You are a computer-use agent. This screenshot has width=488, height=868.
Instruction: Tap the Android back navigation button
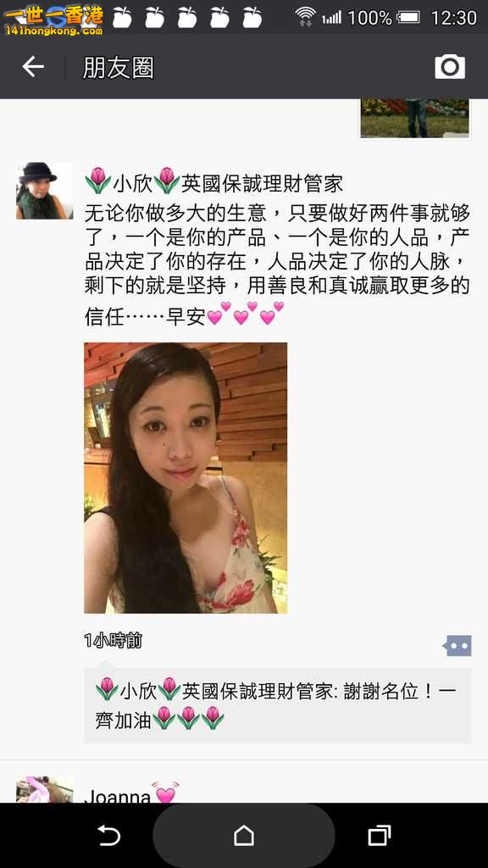click(109, 835)
